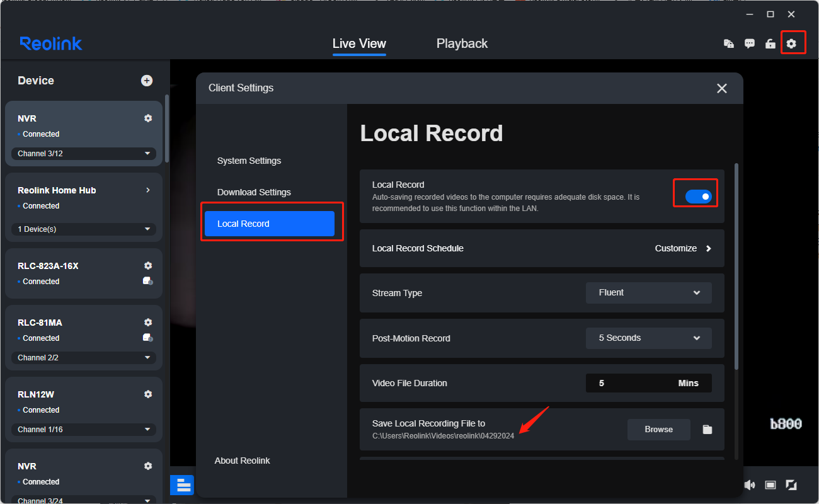Open Stream Type dropdown showing Fluent

(649, 293)
